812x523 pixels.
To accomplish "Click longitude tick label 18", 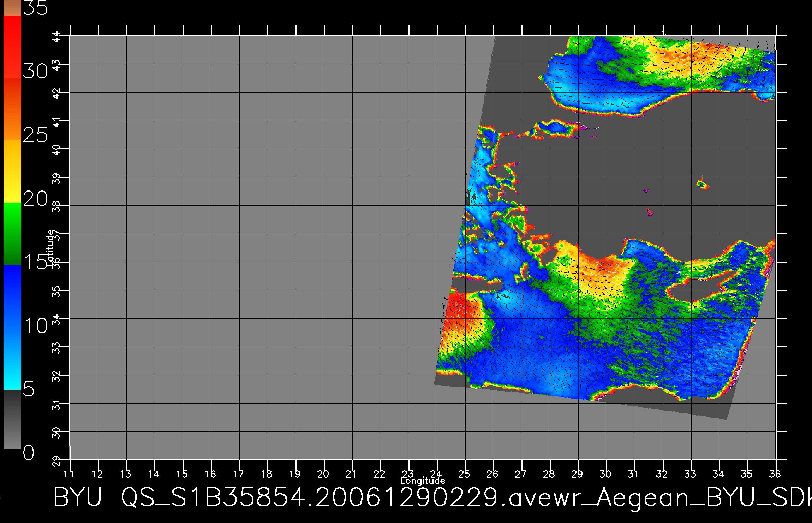I will pyautogui.click(x=267, y=474).
